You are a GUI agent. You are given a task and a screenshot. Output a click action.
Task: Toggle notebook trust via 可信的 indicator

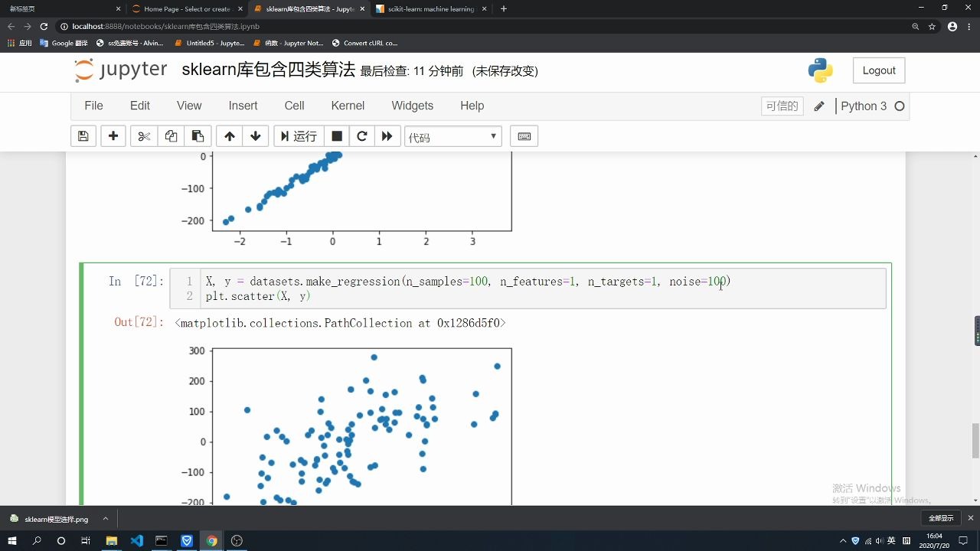781,106
